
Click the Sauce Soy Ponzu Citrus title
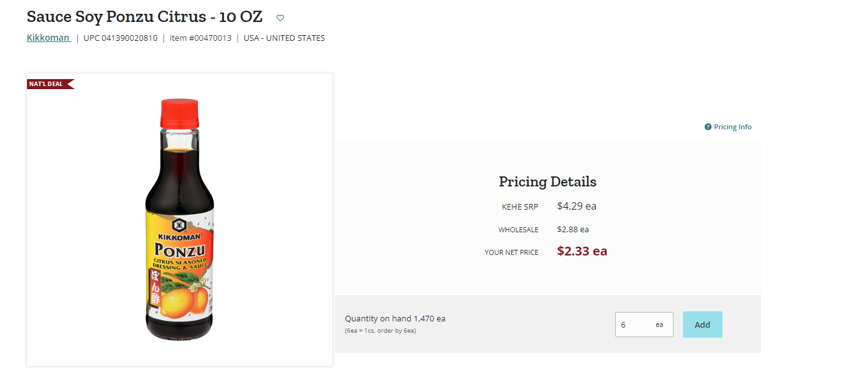coord(144,17)
